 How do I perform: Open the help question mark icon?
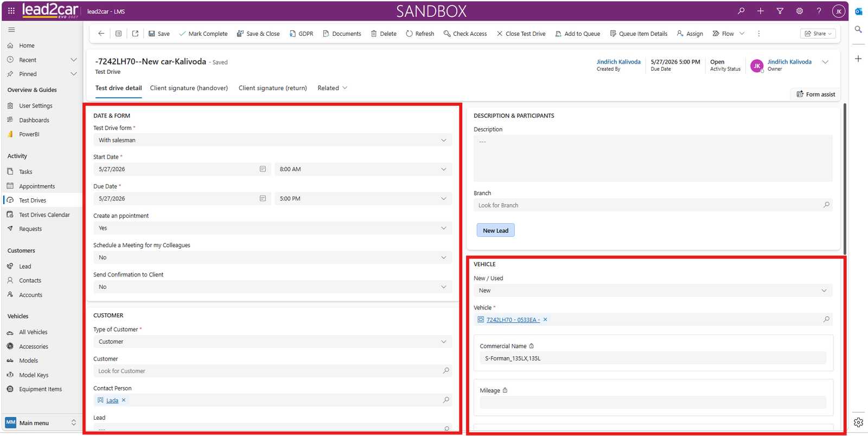pos(819,11)
